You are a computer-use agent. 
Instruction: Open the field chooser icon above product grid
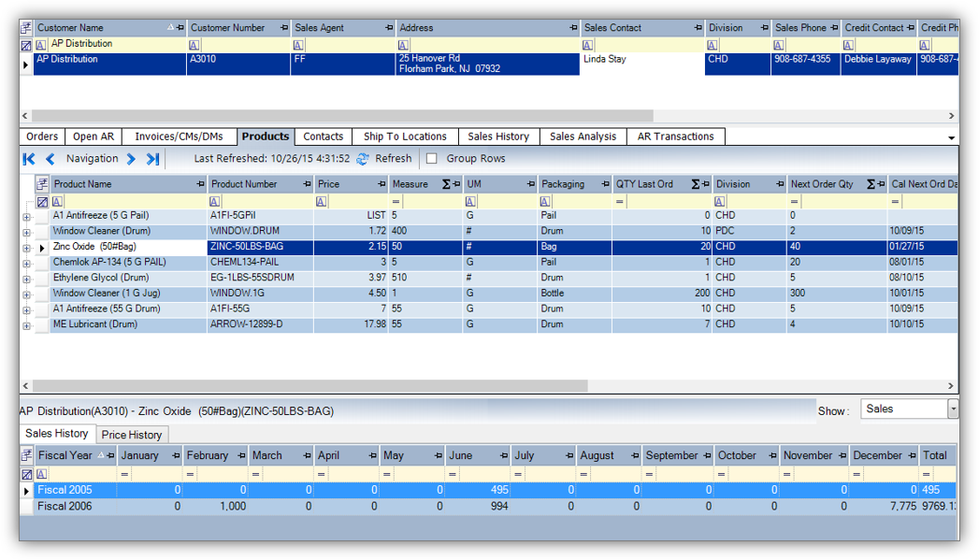pyautogui.click(x=43, y=181)
